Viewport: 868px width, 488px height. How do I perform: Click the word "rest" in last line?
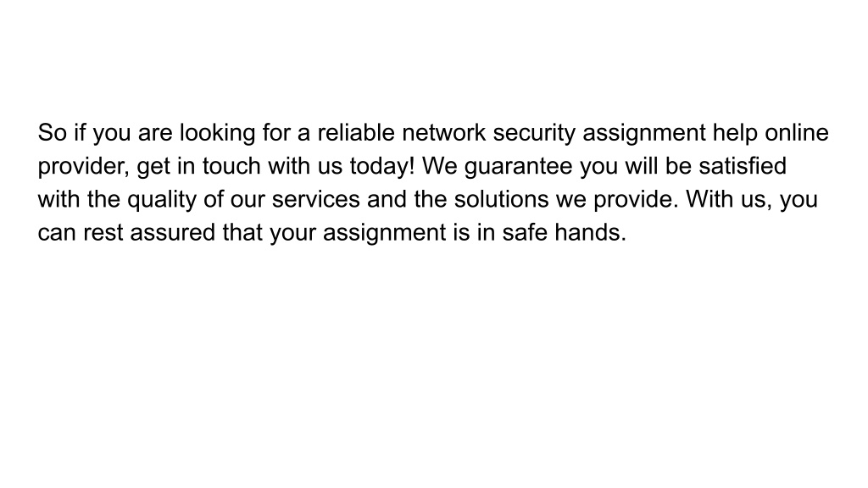103,232
